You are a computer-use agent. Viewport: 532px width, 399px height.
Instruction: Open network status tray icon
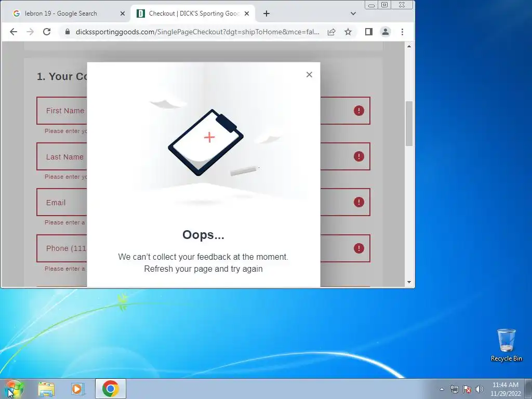(x=454, y=389)
